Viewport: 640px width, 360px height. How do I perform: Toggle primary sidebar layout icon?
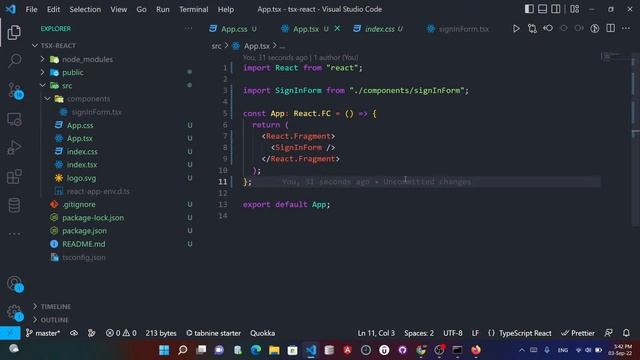(529, 9)
